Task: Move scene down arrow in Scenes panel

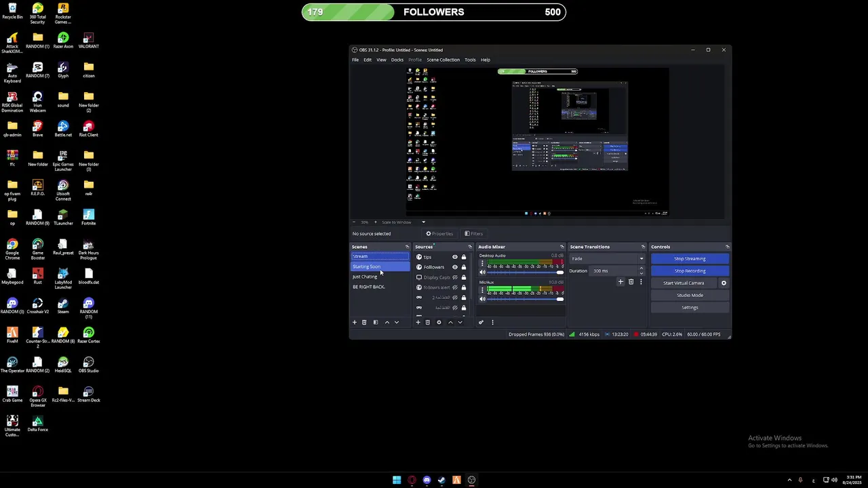Action: pos(397,322)
